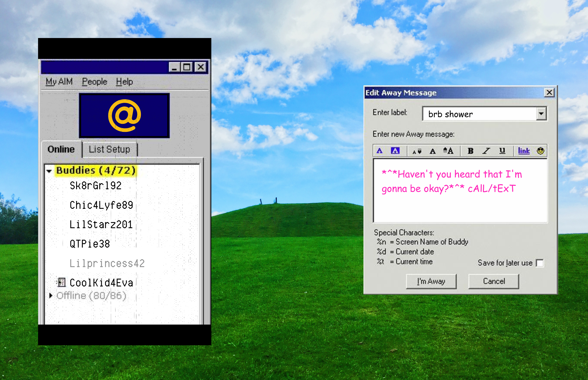Click the Offline (80/86) group label
The image size is (588, 380).
[91, 296]
